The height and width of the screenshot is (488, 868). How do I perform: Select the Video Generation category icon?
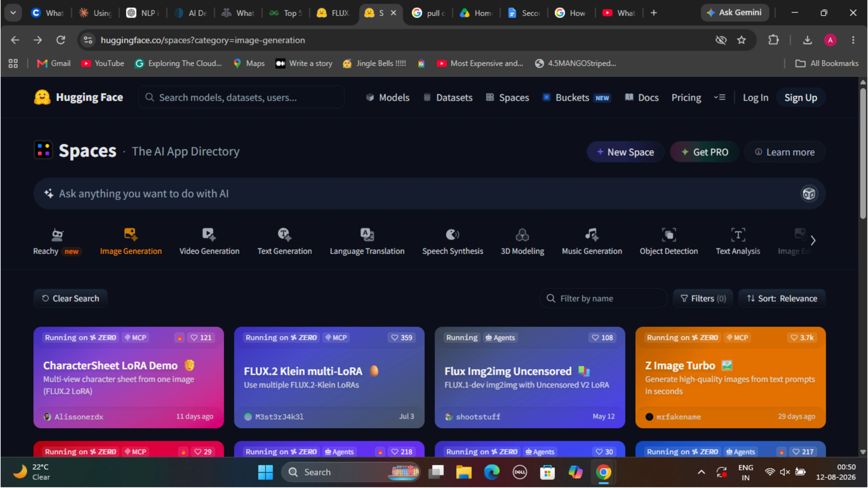(x=209, y=234)
